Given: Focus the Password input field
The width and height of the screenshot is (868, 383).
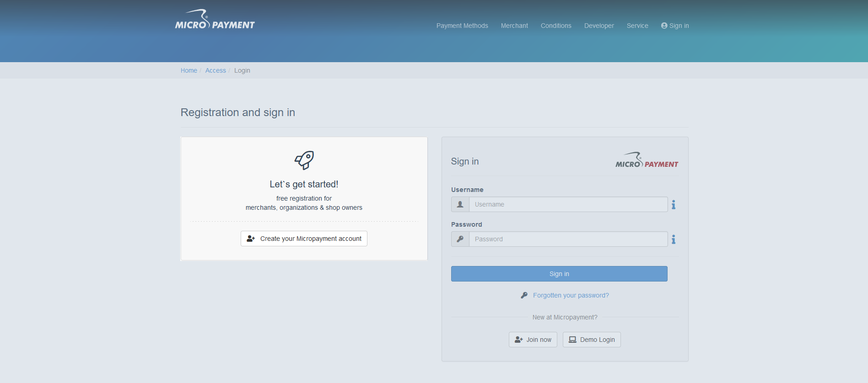Looking at the screenshot, I should (568, 239).
